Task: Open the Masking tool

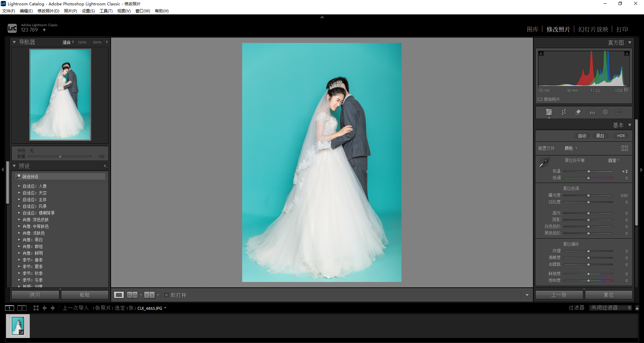Action: click(605, 112)
